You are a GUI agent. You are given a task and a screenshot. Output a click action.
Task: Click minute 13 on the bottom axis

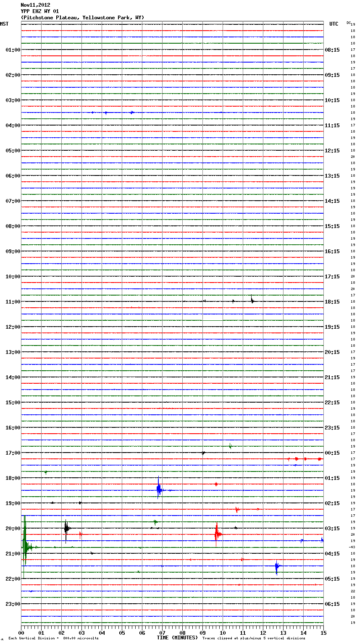click(283, 632)
